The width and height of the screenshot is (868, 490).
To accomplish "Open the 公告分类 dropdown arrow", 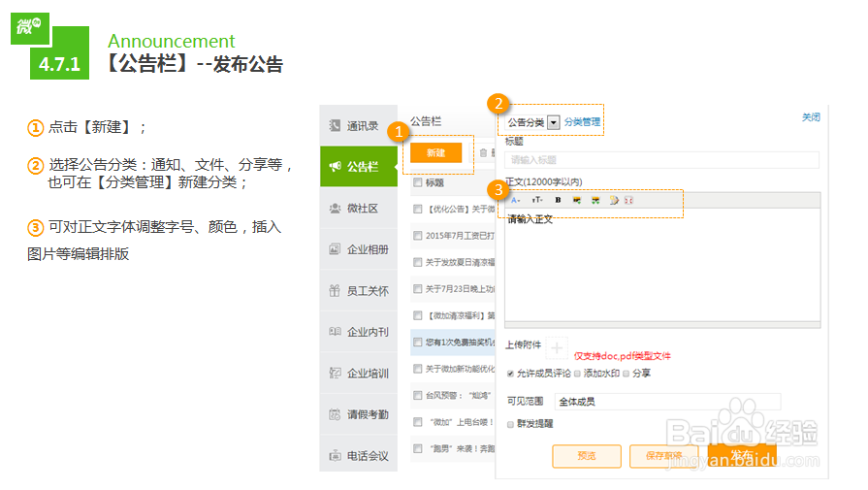I will pyautogui.click(x=554, y=122).
